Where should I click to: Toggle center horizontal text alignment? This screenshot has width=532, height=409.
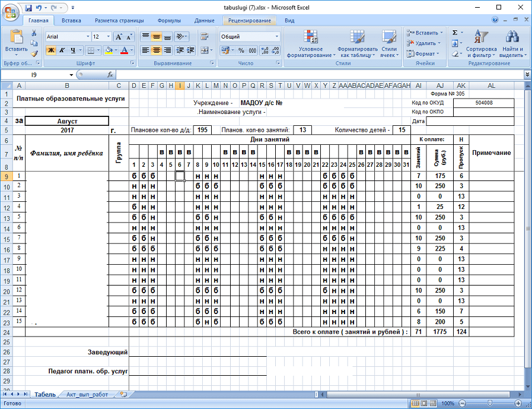point(157,50)
